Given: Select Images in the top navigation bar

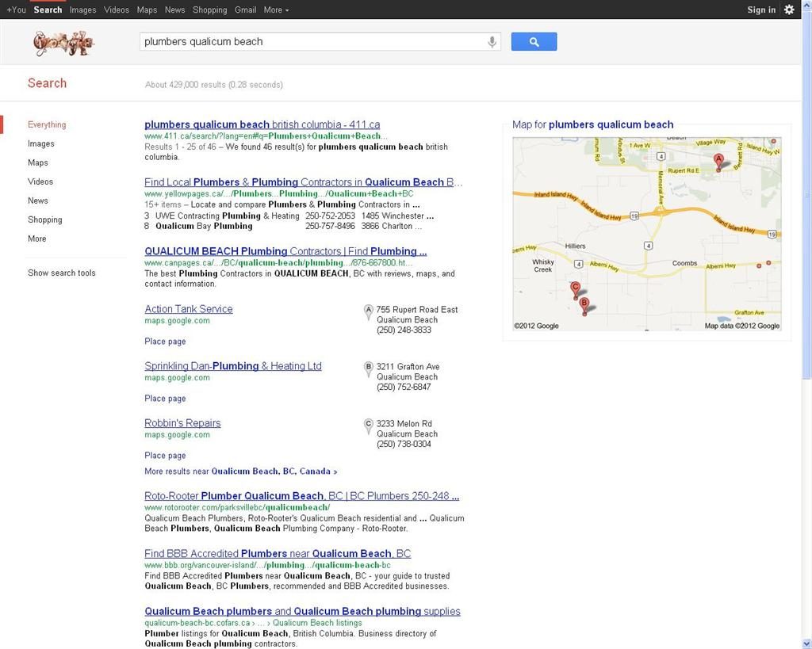Looking at the screenshot, I should pyautogui.click(x=82, y=10).
